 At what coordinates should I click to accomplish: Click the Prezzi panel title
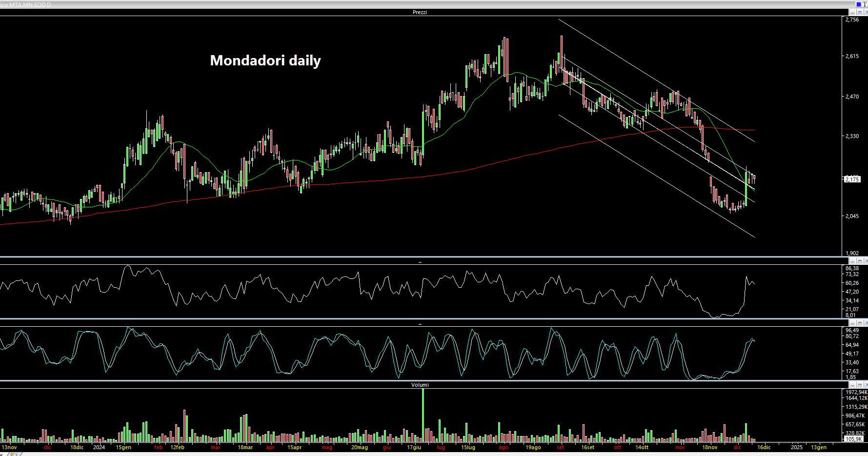point(420,12)
